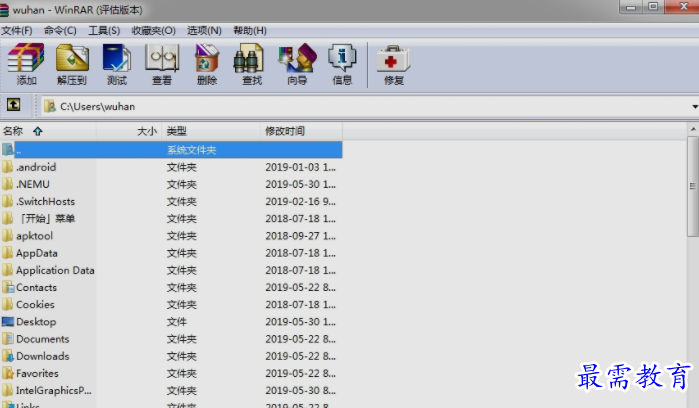Click the Cookies folder icon
Image resolution: width=699 pixels, height=408 pixels.
click(7, 305)
